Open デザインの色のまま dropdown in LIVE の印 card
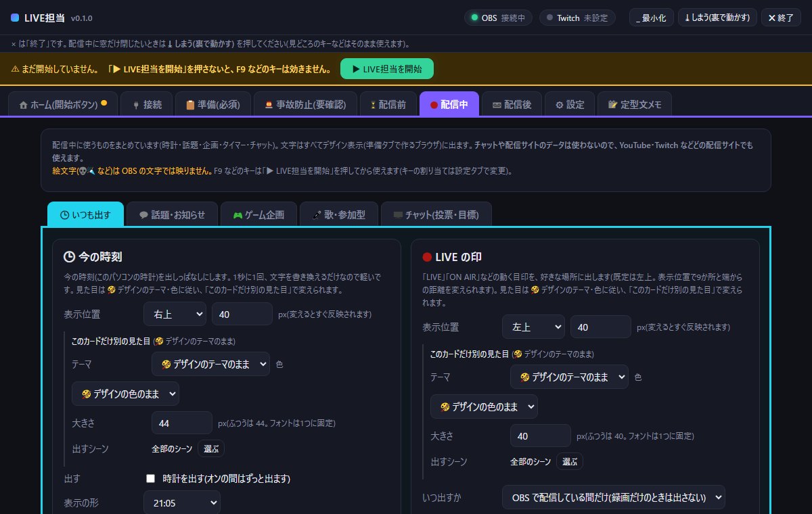 [x=484, y=406]
